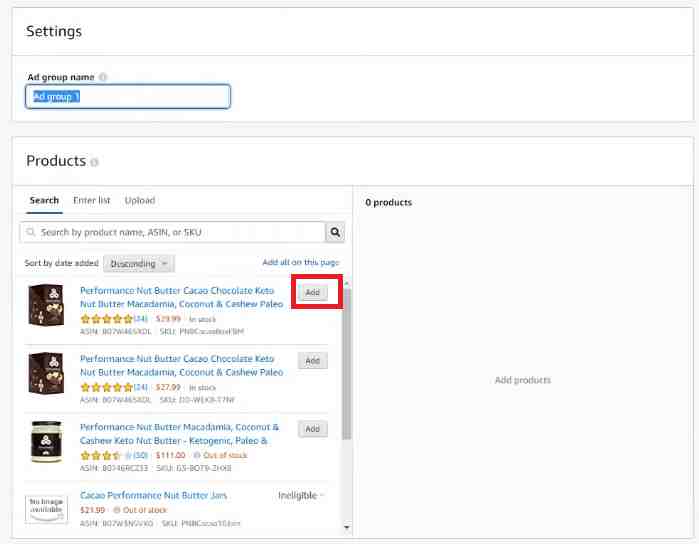
Task: Switch to the Upload tab
Action: click(140, 200)
